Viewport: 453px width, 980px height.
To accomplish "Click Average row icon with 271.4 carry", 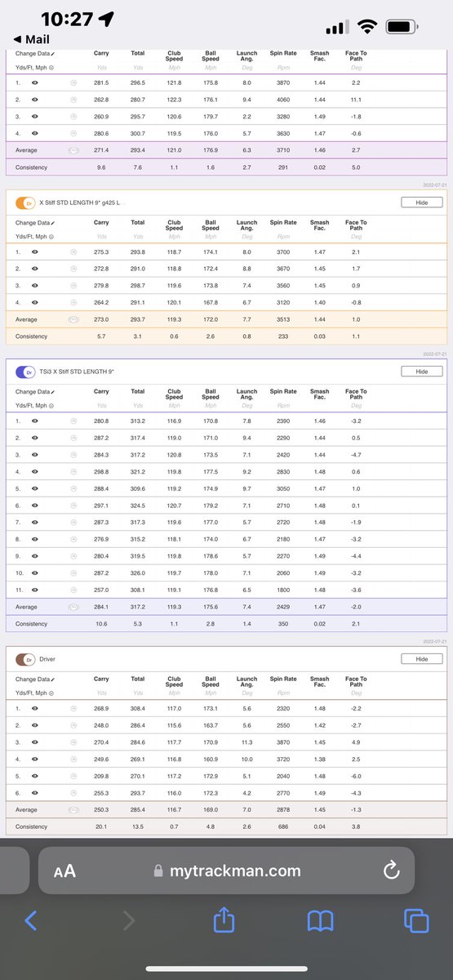I will click(74, 150).
